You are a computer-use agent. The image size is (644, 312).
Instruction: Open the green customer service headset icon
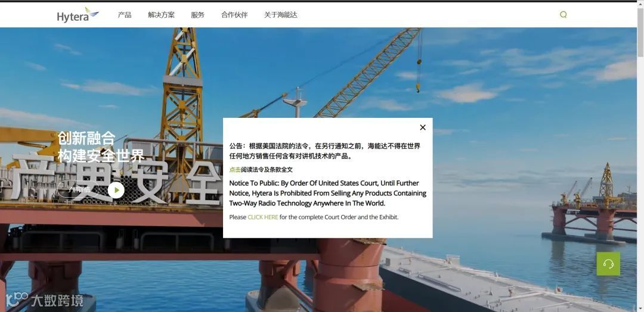tap(608, 264)
